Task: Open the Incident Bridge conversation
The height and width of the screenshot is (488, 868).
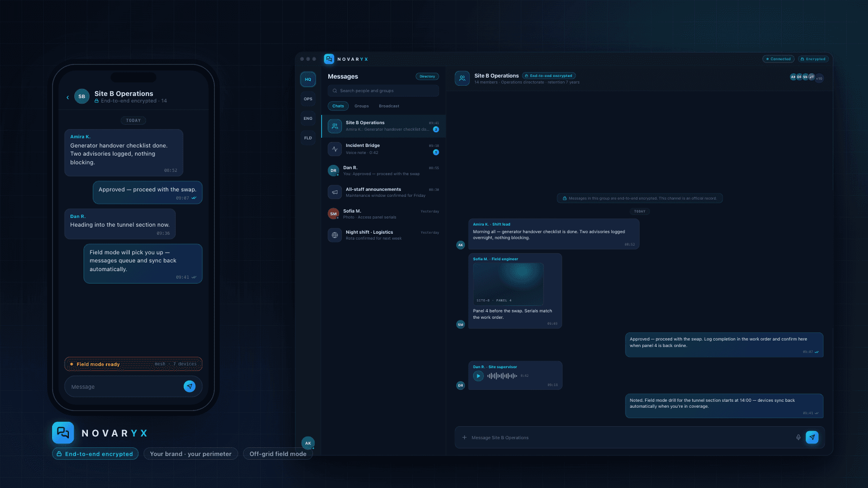Action: tap(384, 149)
